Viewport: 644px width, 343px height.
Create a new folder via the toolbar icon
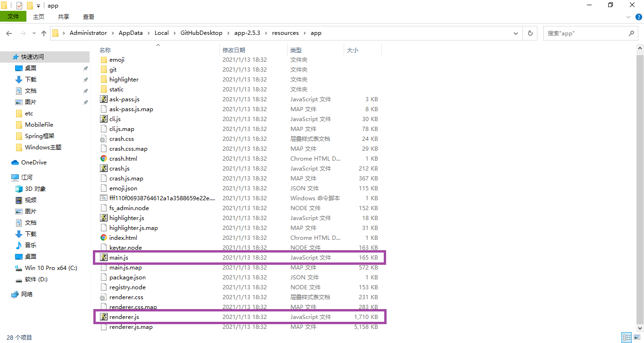pyautogui.click(x=30, y=5)
